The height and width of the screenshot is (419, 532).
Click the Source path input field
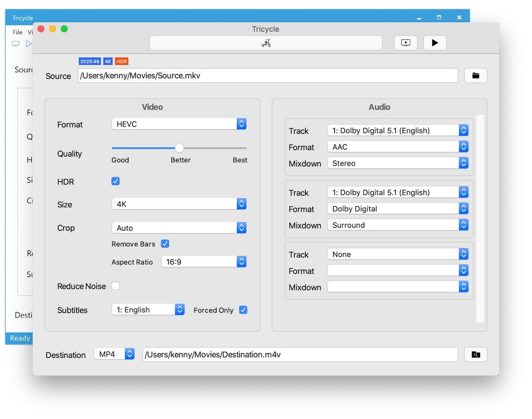pyautogui.click(x=268, y=75)
